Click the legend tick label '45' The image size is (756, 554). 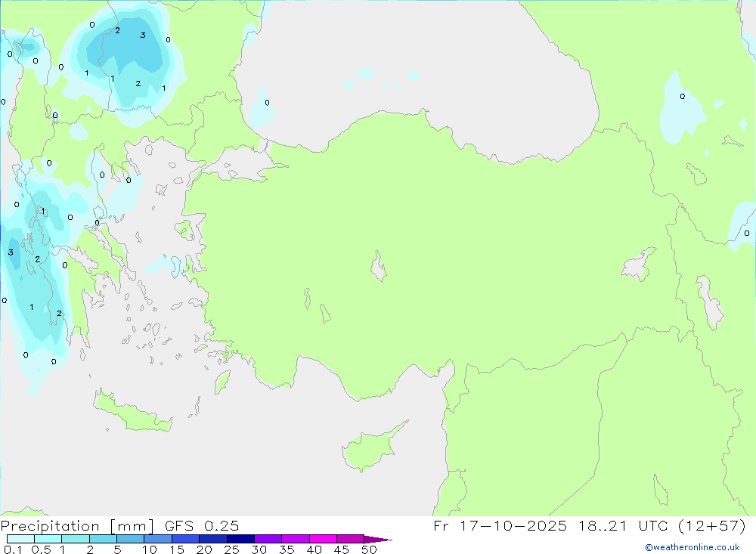click(342, 549)
